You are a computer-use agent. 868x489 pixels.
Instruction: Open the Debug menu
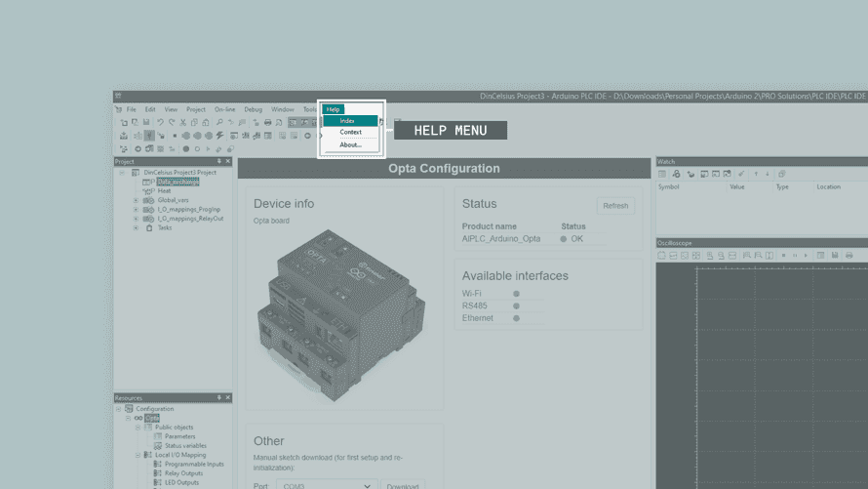pos(253,109)
